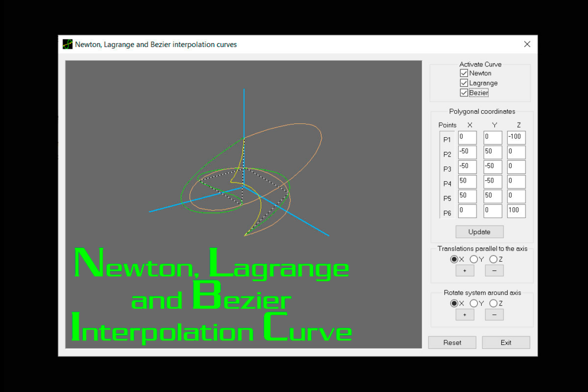Viewport: 588px width, 392px height.
Task: Disable the Bezier curve checkbox
Action: click(x=464, y=92)
